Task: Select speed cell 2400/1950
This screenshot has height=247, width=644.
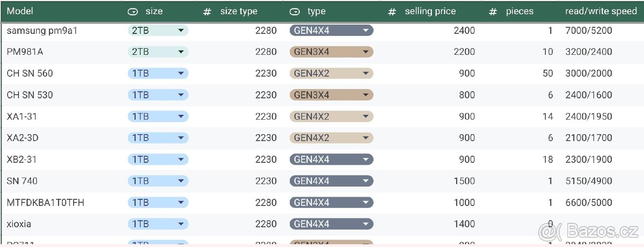Action: click(x=601, y=117)
